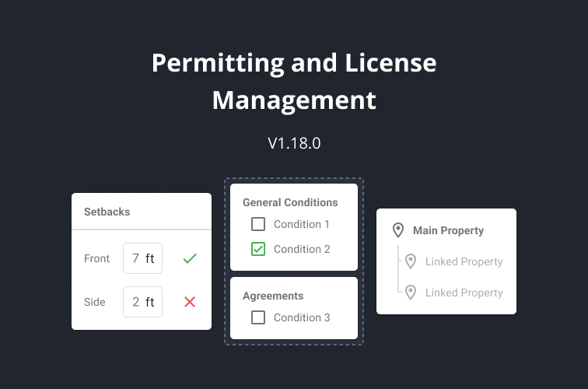Click the red X beside Side setback

click(x=189, y=302)
